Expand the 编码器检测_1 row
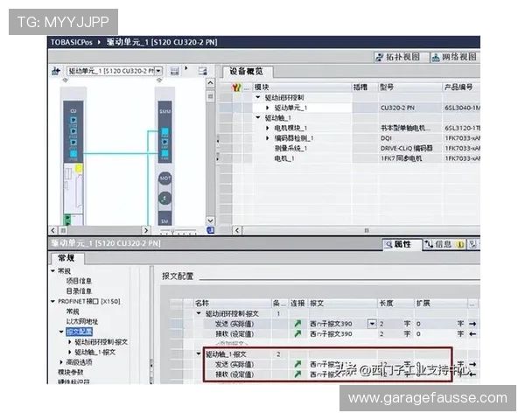The width and height of the screenshot is (525, 420). click(267, 138)
